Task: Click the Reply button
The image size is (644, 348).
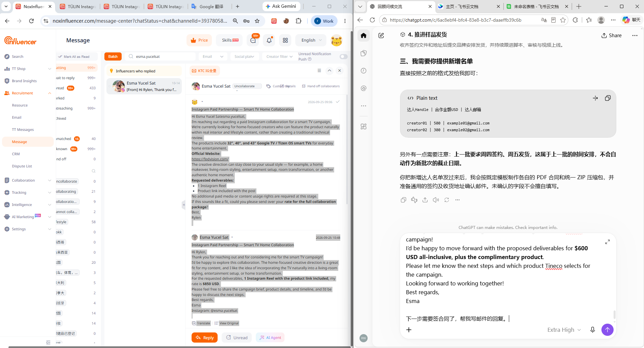Action: point(204,338)
